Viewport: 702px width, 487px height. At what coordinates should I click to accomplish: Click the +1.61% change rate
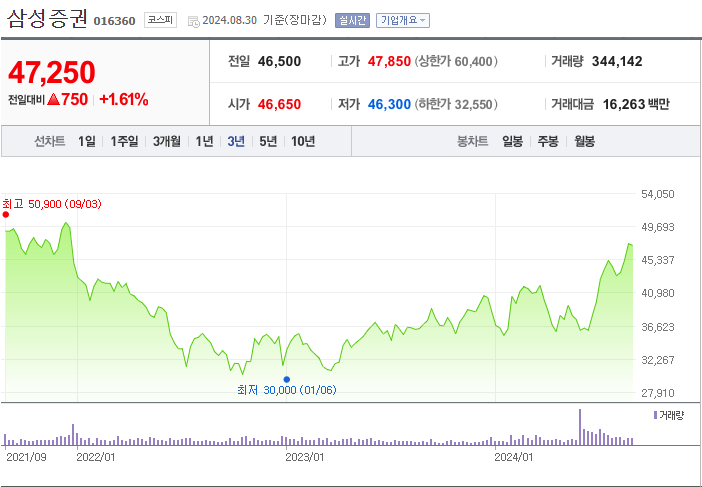click(124, 99)
